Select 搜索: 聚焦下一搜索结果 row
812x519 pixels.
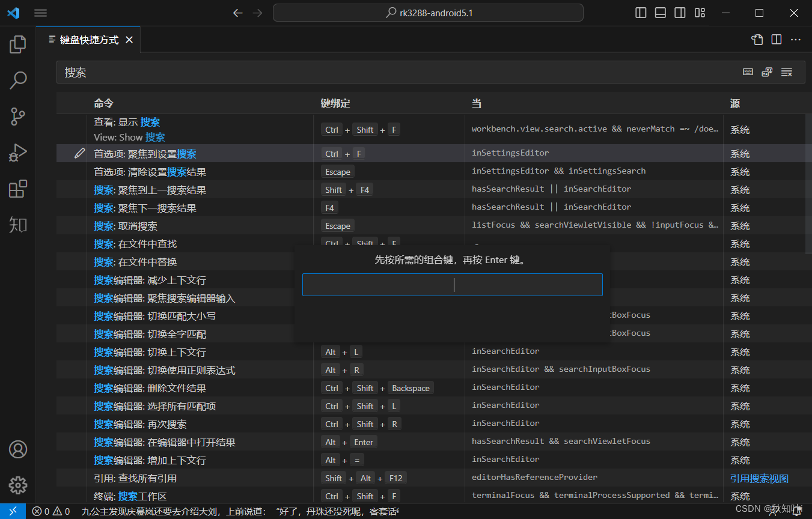pyautogui.click(x=430, y=207)
